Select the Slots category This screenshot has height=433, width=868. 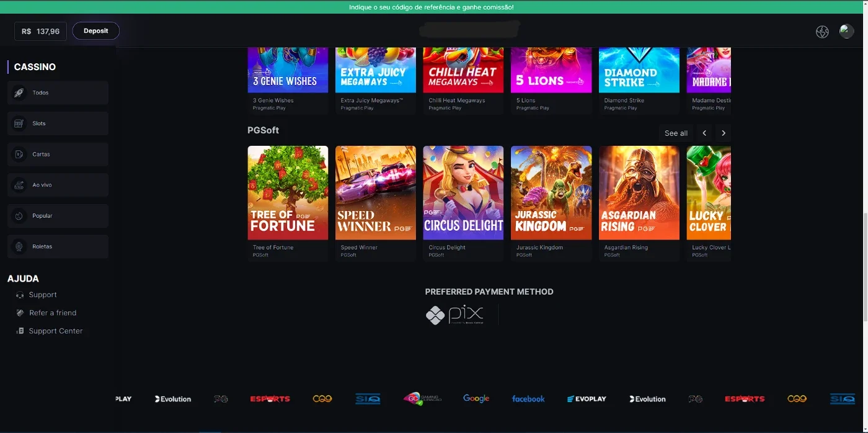coord(58,123)
